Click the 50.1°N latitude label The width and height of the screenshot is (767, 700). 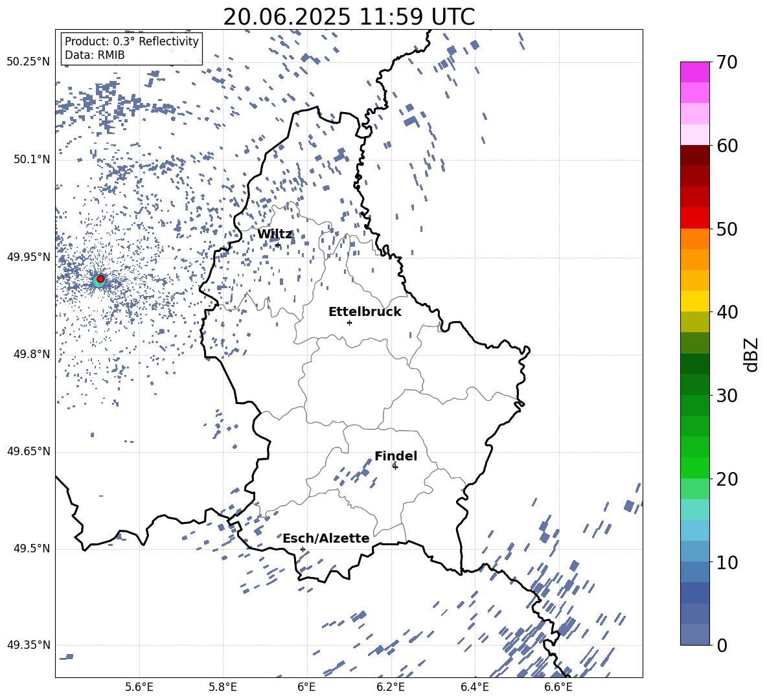[32, 160]
